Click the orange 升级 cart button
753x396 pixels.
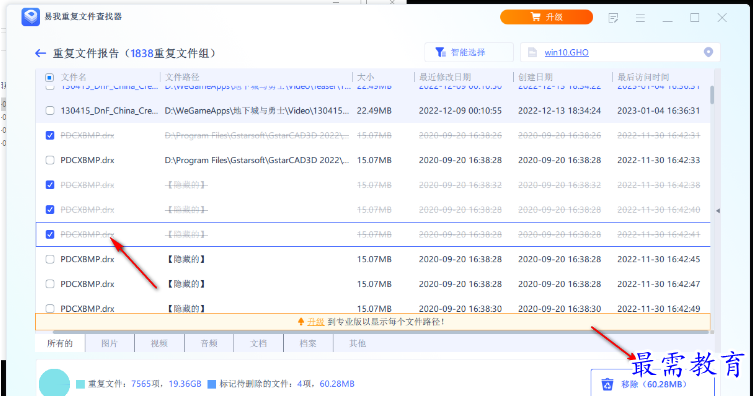tap(546, 17)
